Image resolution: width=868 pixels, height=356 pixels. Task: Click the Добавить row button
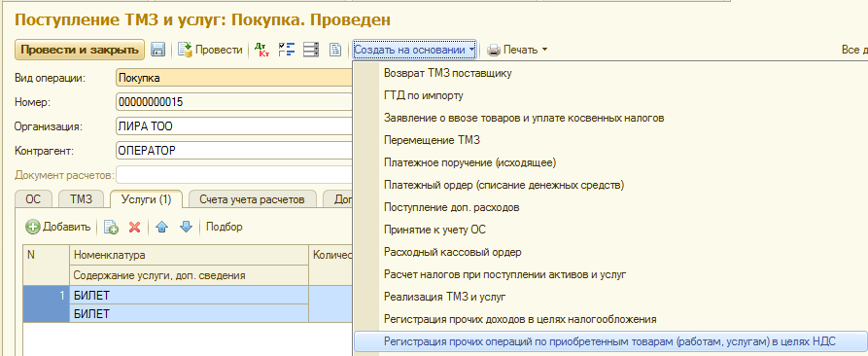click(58, 227)
